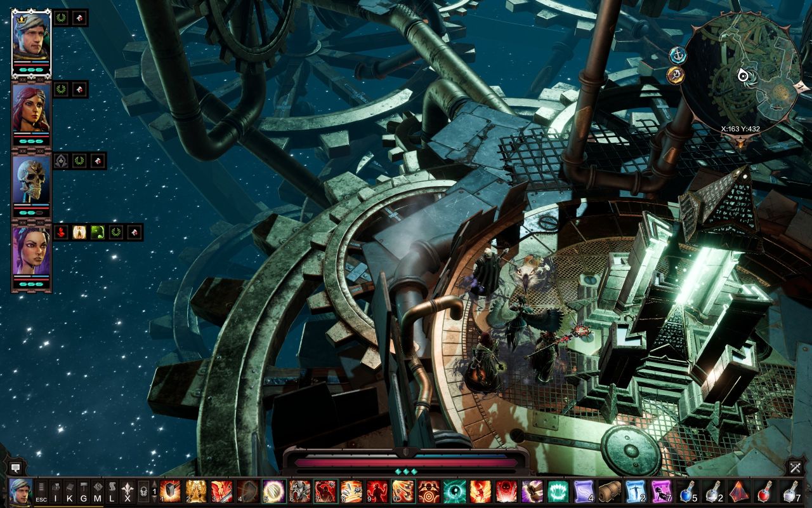This screenshot has height=508, width=812.
Task: Use the orange skill in slot 0
Action: (x=403, y=491)
